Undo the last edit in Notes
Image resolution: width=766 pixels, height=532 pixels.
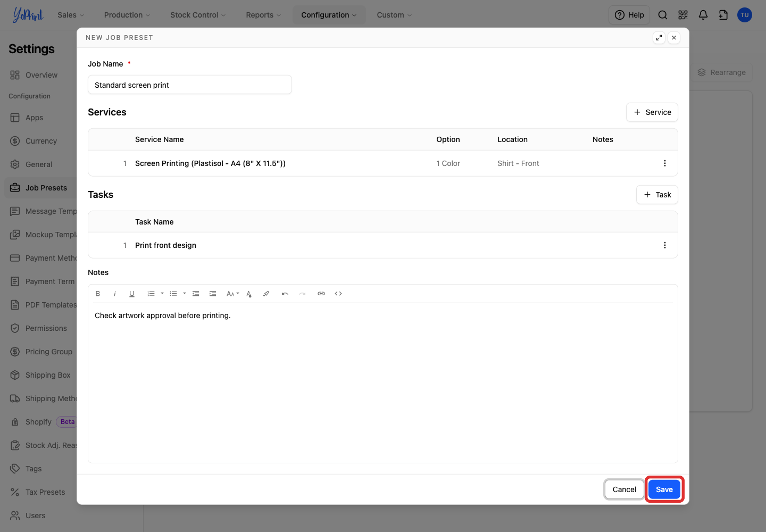pyautogui.click(x=285, y=294)
